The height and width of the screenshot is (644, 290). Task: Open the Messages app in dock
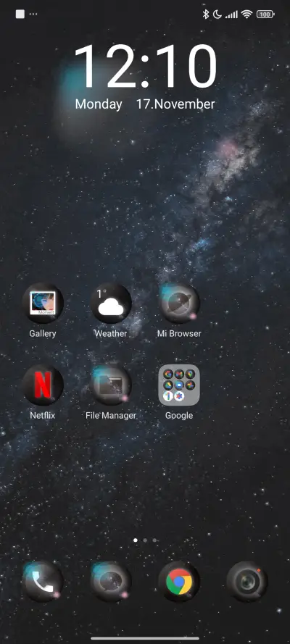111,582
